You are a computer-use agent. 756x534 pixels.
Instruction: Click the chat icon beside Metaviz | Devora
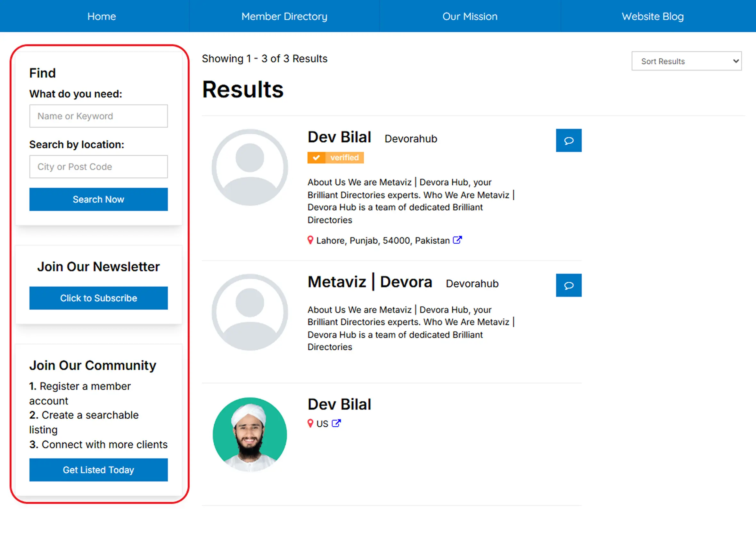tap(569, 285)
